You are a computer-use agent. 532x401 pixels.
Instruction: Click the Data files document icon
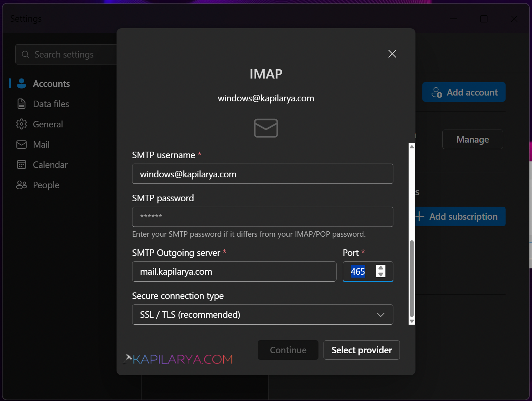click(22, 104)
